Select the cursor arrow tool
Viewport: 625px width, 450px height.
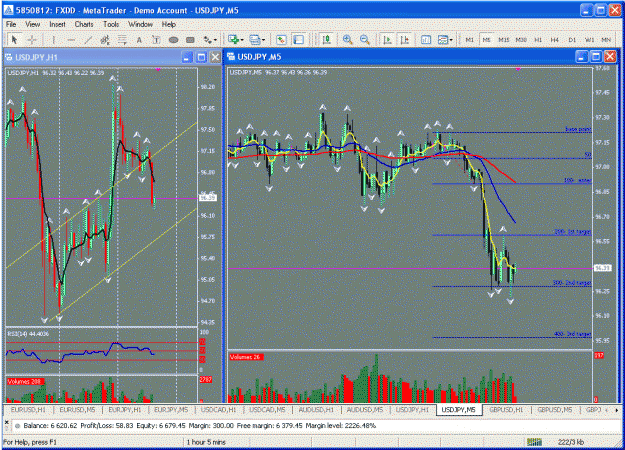pyautogui.click(x=15, y=39)
